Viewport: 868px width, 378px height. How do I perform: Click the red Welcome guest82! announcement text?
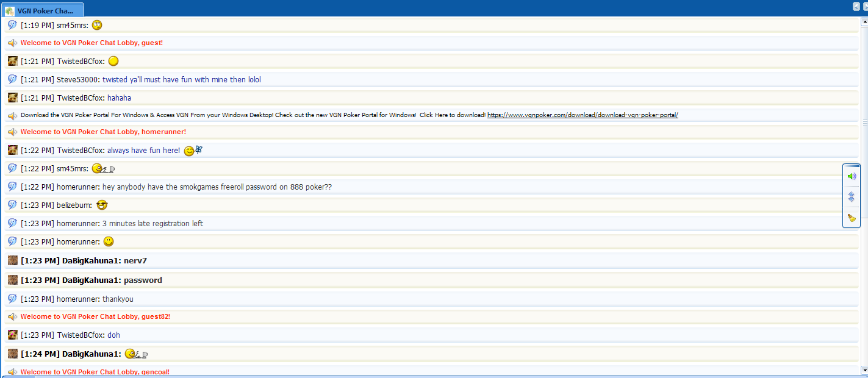(x=95, y=317)
